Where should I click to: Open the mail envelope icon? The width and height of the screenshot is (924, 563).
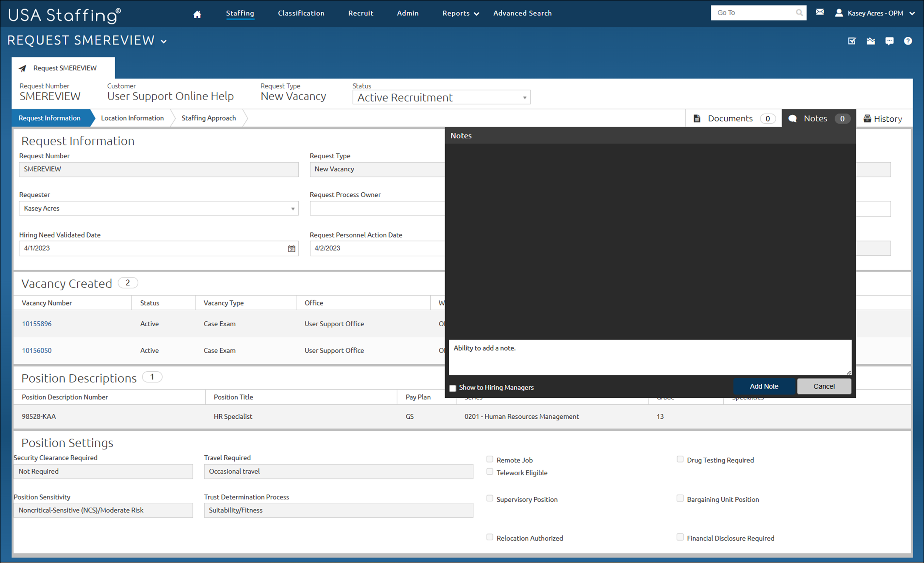click(x=820, y=12)
